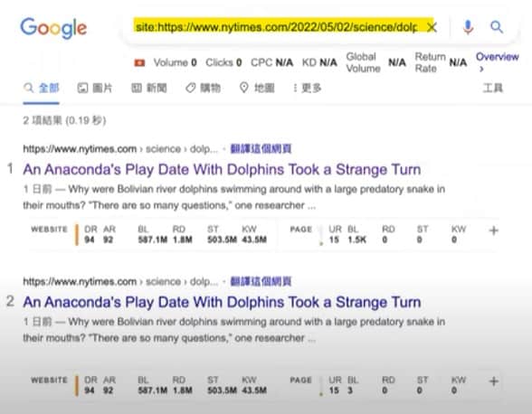Click KW 43.5M in second result bar
532x414 pixels.
(x=254, y=390)
